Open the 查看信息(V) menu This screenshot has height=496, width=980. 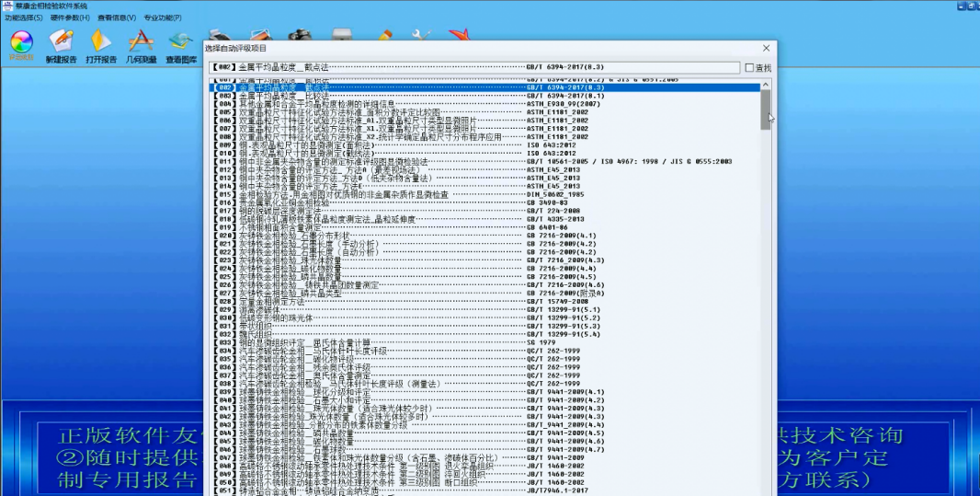click(x=117, y=17)
